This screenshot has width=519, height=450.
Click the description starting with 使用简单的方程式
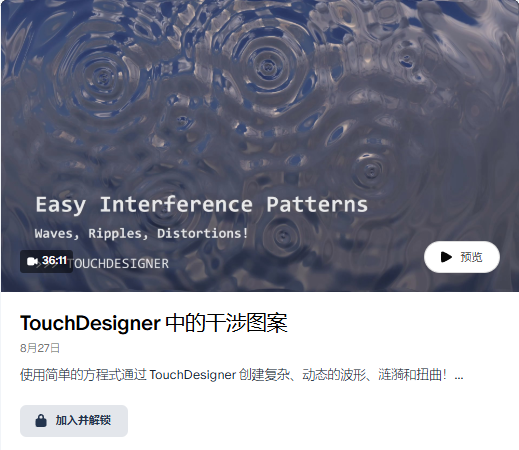(242, 375)
